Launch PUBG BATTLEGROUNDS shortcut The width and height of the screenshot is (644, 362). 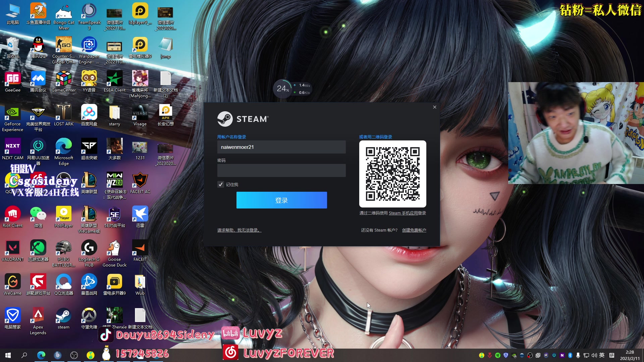(63, 248)
